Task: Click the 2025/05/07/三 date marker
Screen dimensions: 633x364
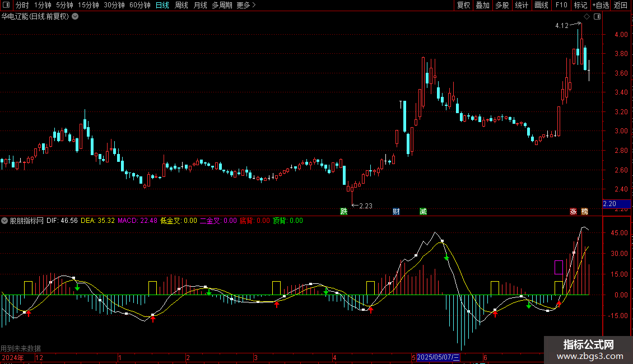Action: tap(438, 357)
